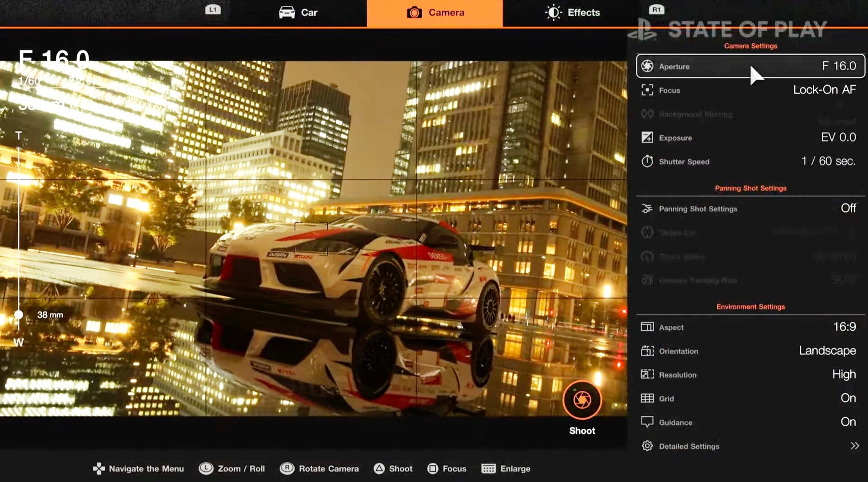The image size is (868, 482).
Task: Change Focus mode from Lock-On AF
Action: [x=825, y=90]
